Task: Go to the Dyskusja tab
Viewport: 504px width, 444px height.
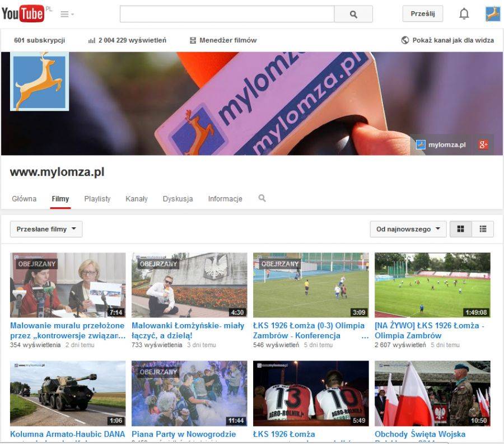Action: [x=178, y=199]
